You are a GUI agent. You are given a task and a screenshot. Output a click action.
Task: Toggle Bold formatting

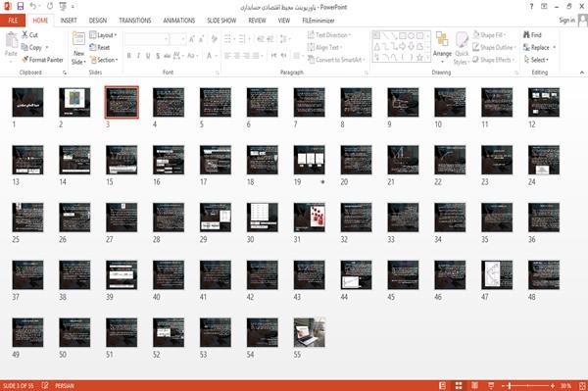pos(129,56)
